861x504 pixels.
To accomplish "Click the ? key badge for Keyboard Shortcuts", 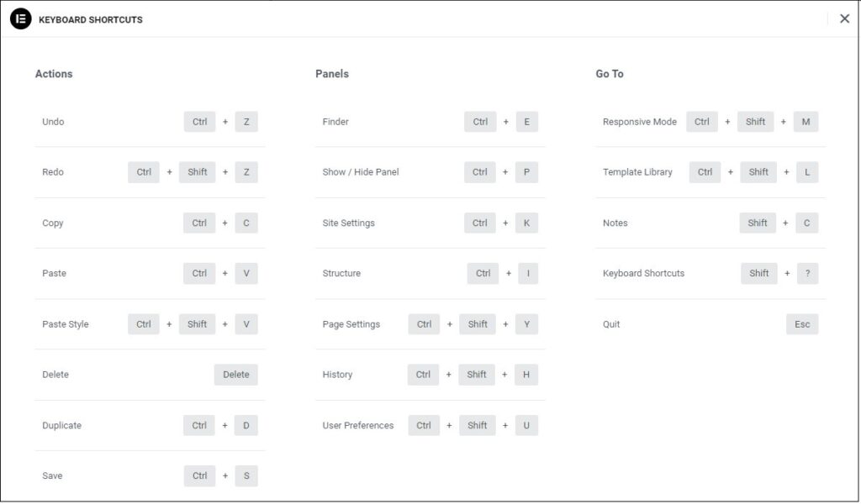I will (x=807, y=273).
